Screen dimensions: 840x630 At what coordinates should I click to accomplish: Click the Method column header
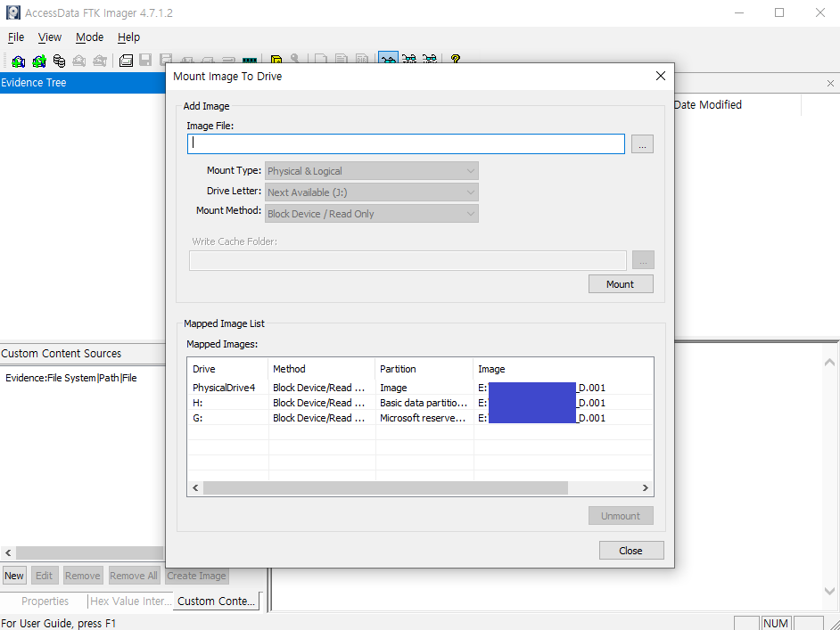[x=321, y=369]
